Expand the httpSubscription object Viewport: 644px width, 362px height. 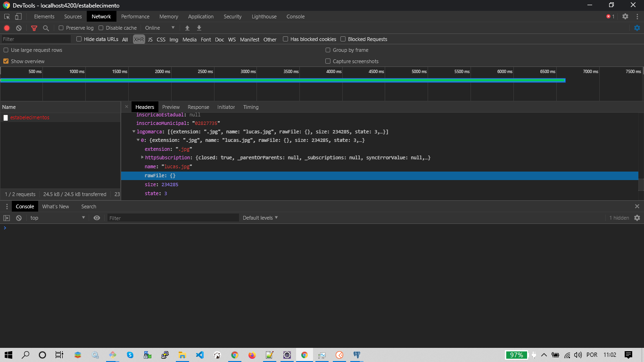pos(142,157)
